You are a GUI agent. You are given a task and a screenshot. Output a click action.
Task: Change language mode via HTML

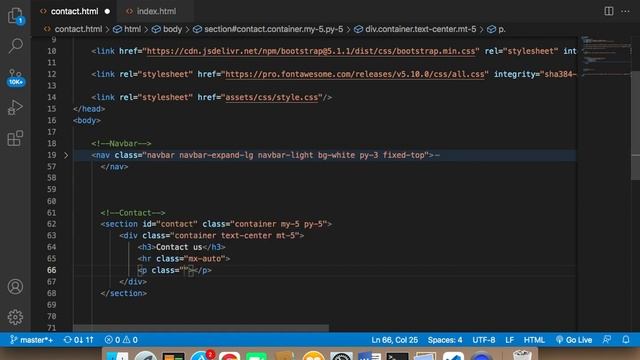click(534, 340)
